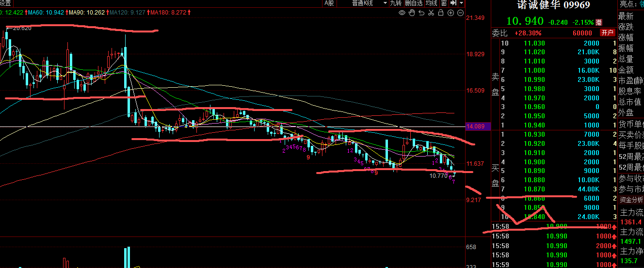Click sell level 9 price 11.020
Image resolution: width=644 pixels, height=268 pixels.
tap(534, 52)
